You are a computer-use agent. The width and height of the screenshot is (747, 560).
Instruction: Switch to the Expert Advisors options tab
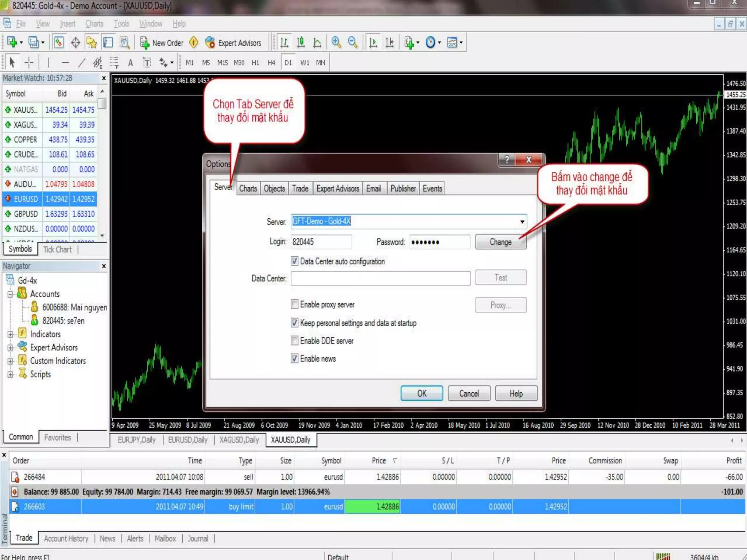point(337,188)
